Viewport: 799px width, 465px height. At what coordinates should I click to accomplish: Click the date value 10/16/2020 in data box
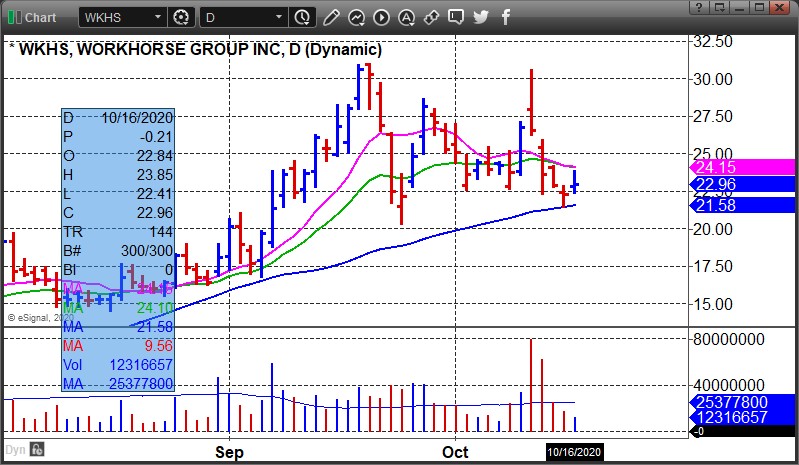click(138, 118)
